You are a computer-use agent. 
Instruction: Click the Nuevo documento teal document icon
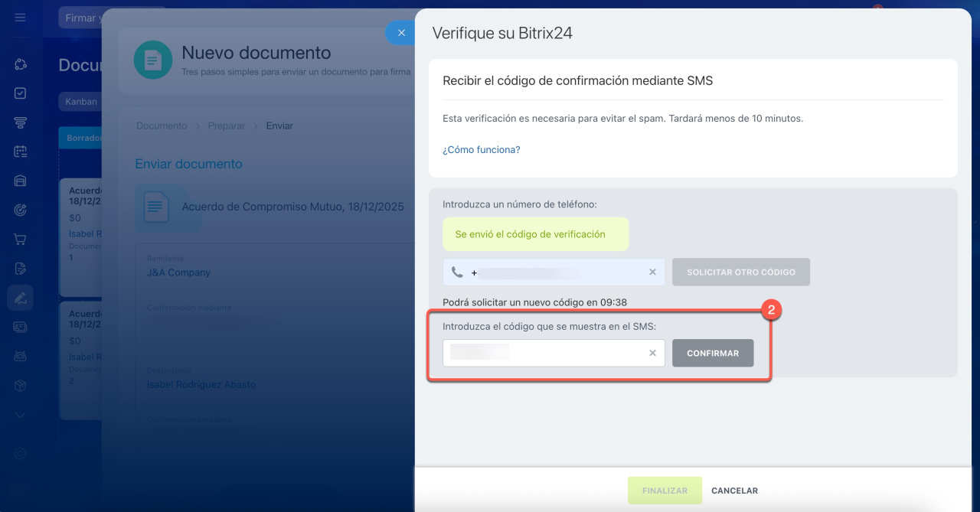point(153,60)
